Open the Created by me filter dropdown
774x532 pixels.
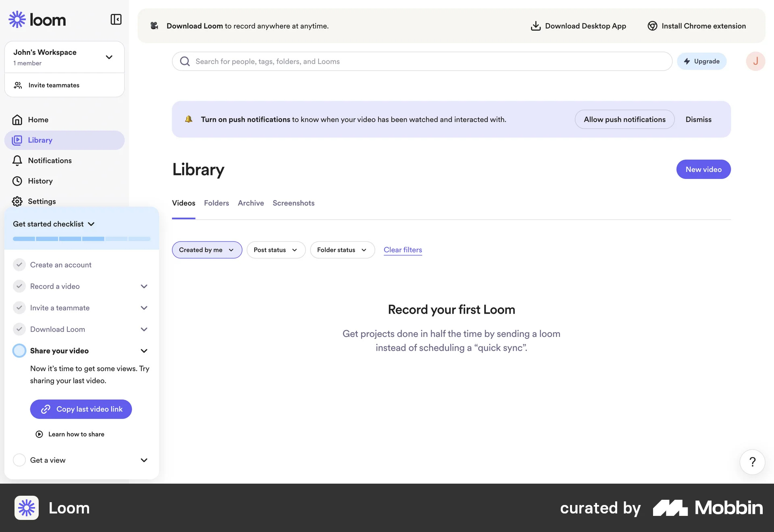(x=207, y=250)
